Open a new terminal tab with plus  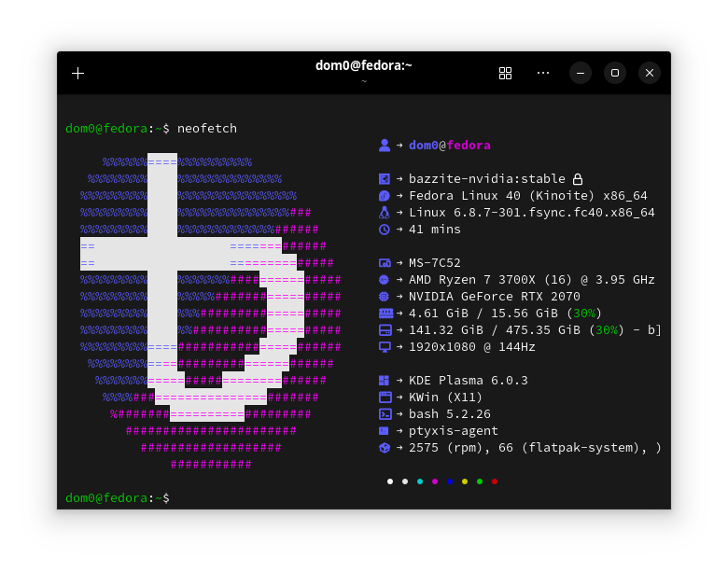[x=78, y=74]
